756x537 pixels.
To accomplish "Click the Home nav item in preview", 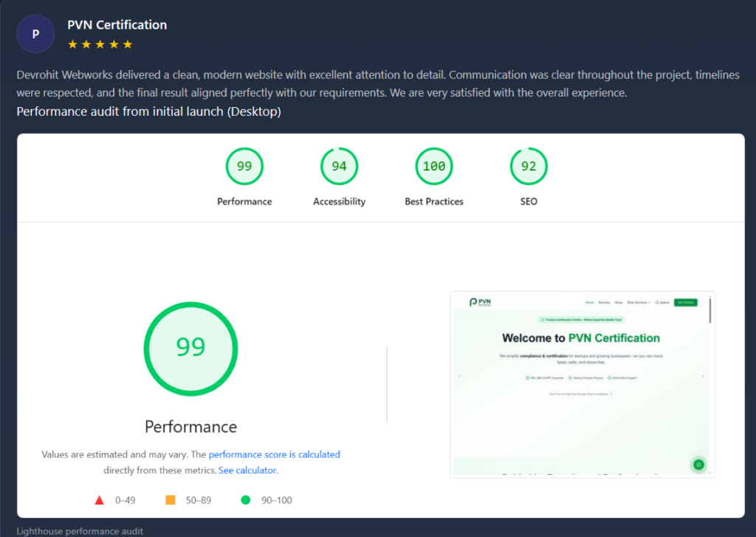I will [589, 303].
